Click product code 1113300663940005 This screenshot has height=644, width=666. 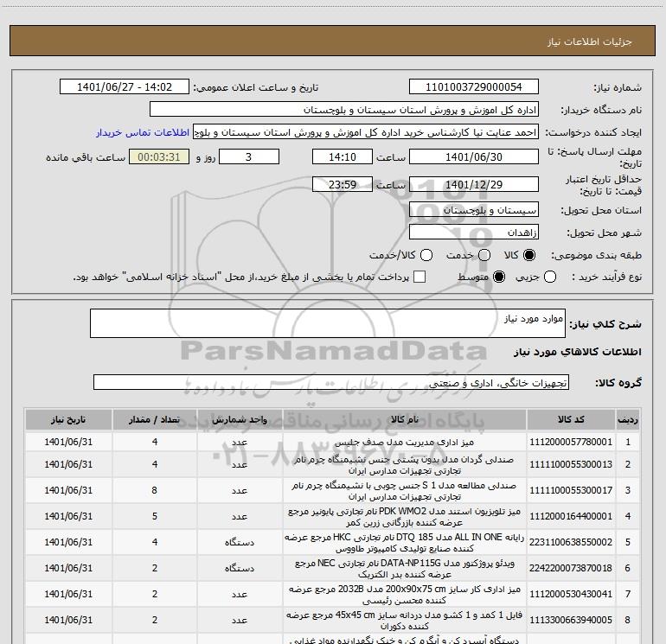pos(571,620)
